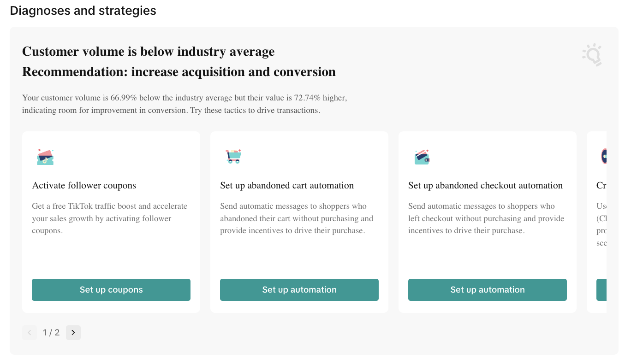Image resolution: width=631 pixels, height=364 pixels.
Task: Click the abandoned cart shopping cart icon
Action: [x=233, y=157]
